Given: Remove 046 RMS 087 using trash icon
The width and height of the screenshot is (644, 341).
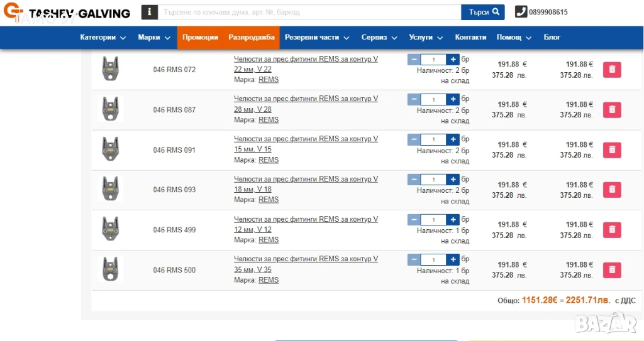Looking at the screenshot, I should click(x=612, y=110).
